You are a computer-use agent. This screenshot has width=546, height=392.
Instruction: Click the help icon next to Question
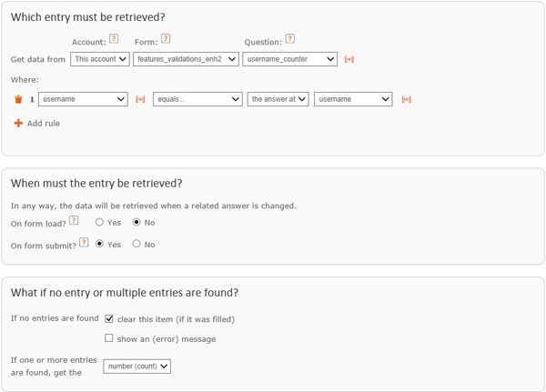(x=290, y=38)
